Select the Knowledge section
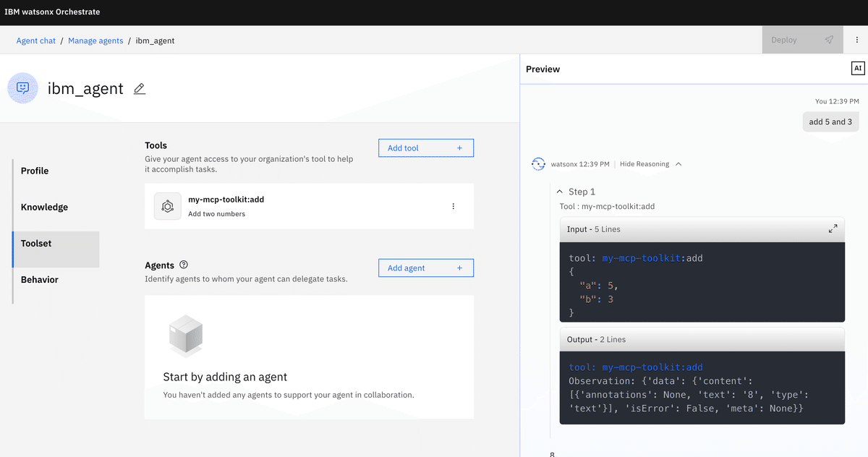 click(x=44, y=207)
